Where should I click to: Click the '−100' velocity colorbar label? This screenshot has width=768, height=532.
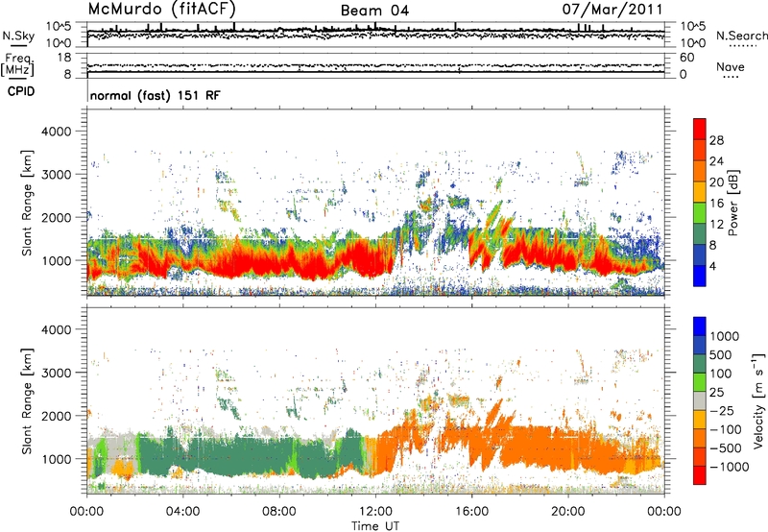(x=726, y=429)
